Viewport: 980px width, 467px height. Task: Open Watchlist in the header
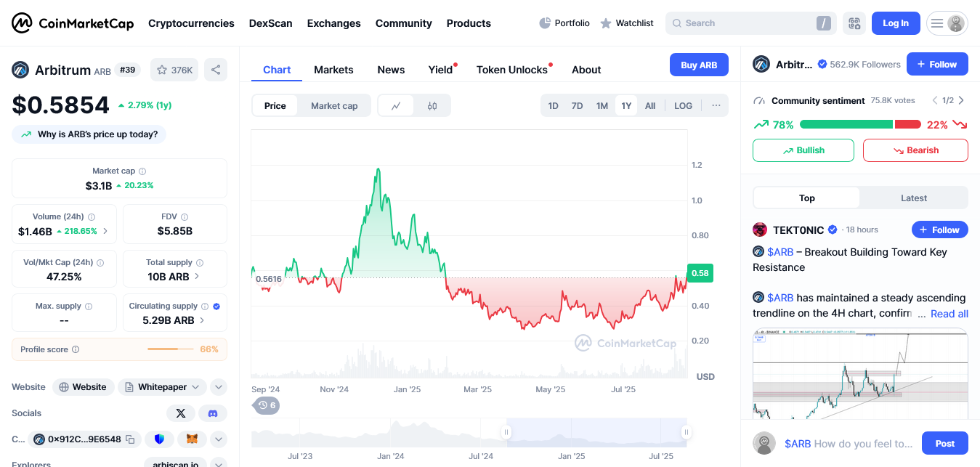click(x=627, y=23)
